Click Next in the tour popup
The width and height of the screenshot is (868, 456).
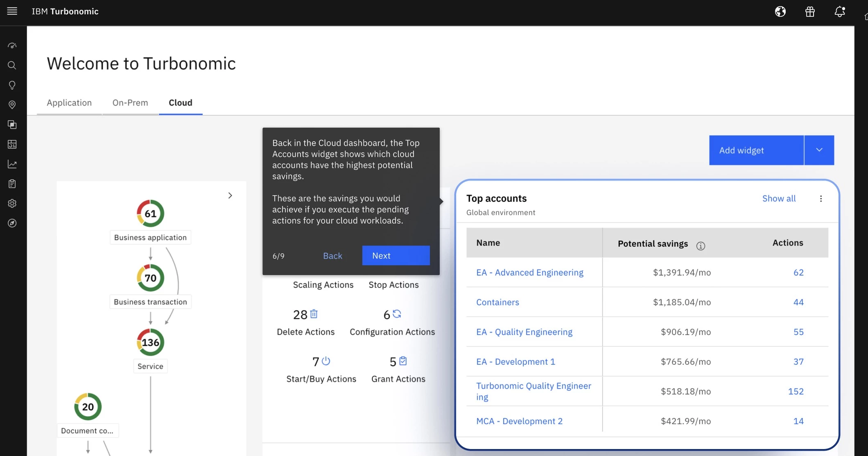pyautogui.click(x=396, y=255)
